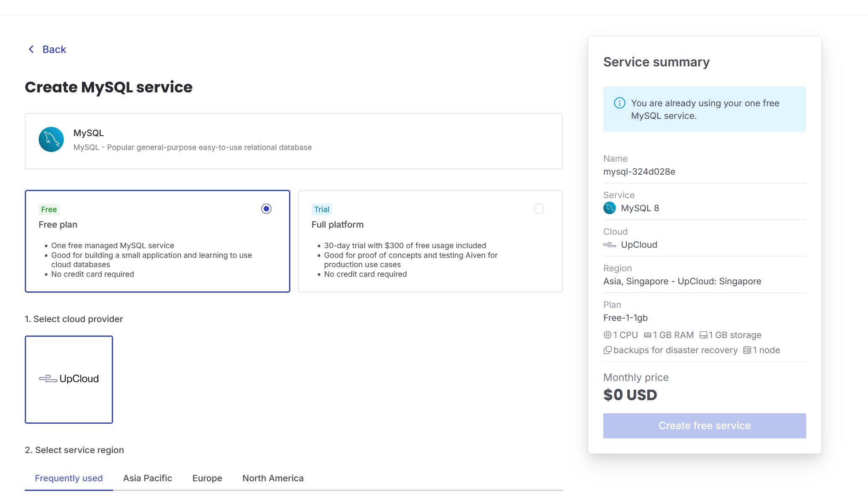Click the plan name Free-1-1gb
This screenshot has width=868, height=493.
626,318
